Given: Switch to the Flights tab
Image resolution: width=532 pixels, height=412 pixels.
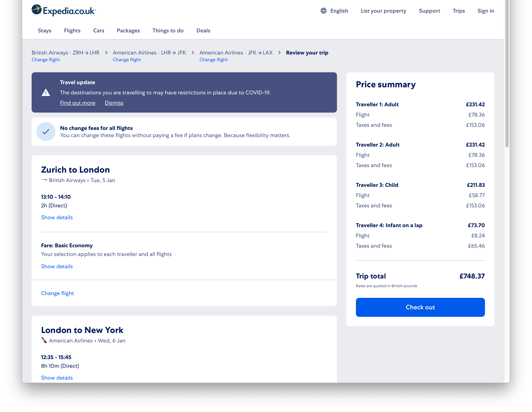Looking at the screenshot, I should (x=72, y=30).
